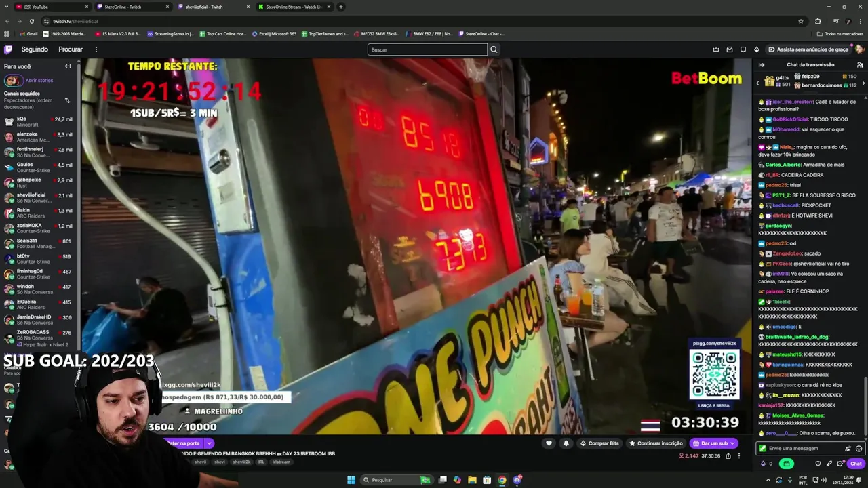Open Gaules channel in the sidebar
The height and width of the screenshot is (488, 868).
point(39,167)
